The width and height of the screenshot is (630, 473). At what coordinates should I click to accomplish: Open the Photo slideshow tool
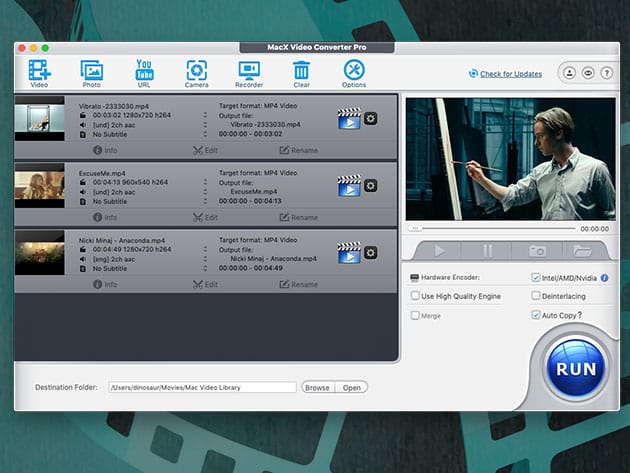point(92,71)
